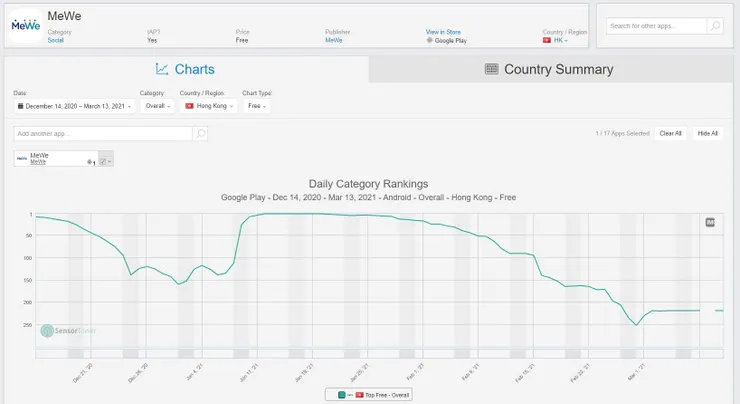Click the magnifier icon beside Add another app
The height and width of the screenshot is (404, 740).
coord(200,133)
